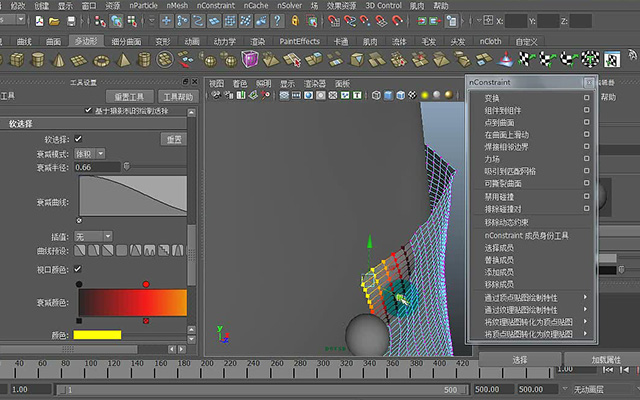Image resolution: width=640 pixels, height=400 pixels.
Task: Open the 插值 dropdown
Action: (x=93, y=236)
